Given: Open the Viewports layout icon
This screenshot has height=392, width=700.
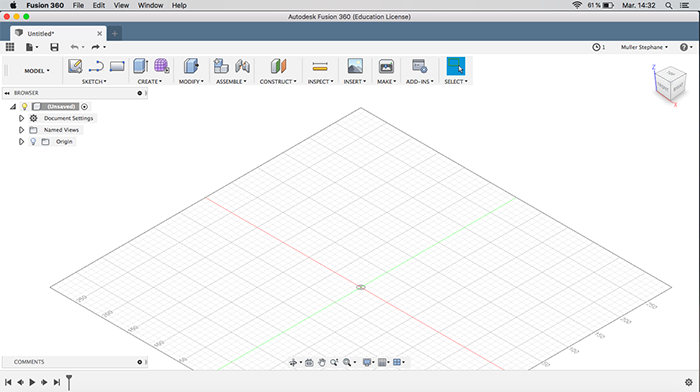Looking at the screenshot, I should click(x=396, y=363).
